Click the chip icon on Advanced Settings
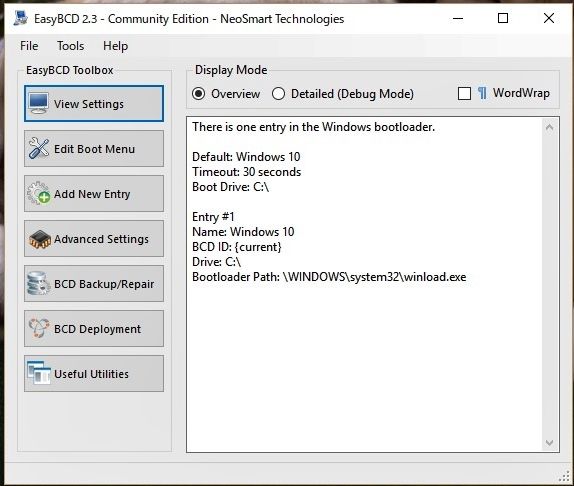Screen dimensions: 574x486 40,239
